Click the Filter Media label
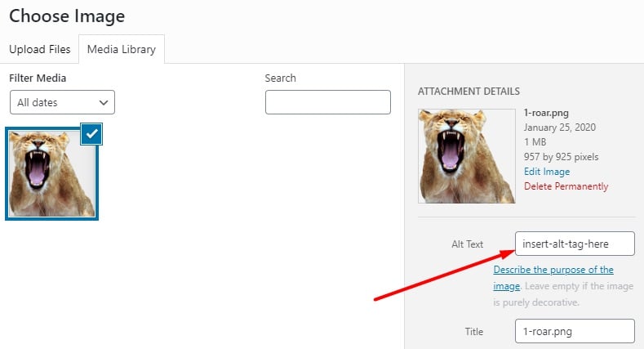This screenshot has width=644, height=349. click(x=38, y=78)
